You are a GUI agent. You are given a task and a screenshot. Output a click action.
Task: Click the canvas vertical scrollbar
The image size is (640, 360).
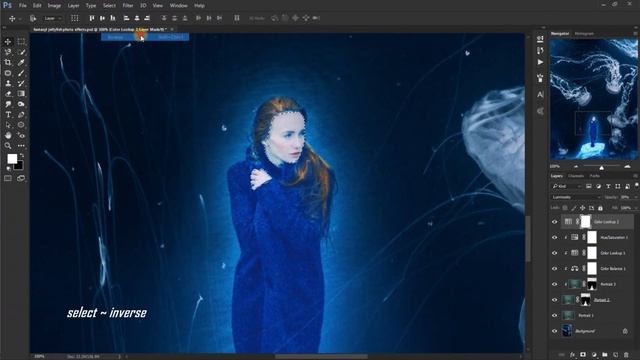528,238
